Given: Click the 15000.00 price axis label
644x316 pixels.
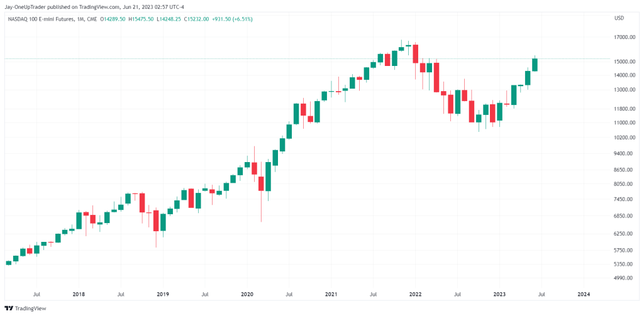Looking at the screenshot, I should click(x=622, y=62).
